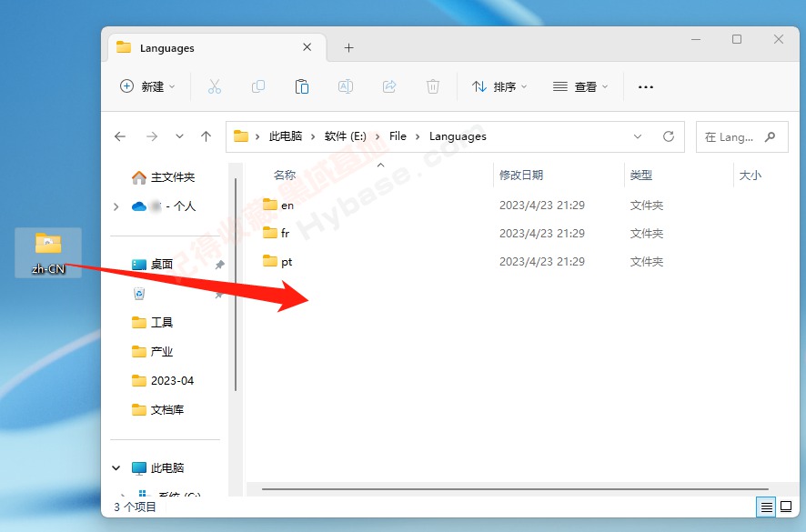Image resolution: width=806 pixels, height=532 pixels.
Task: Click Languages in the address bar path
Action: tap(458, 136)
